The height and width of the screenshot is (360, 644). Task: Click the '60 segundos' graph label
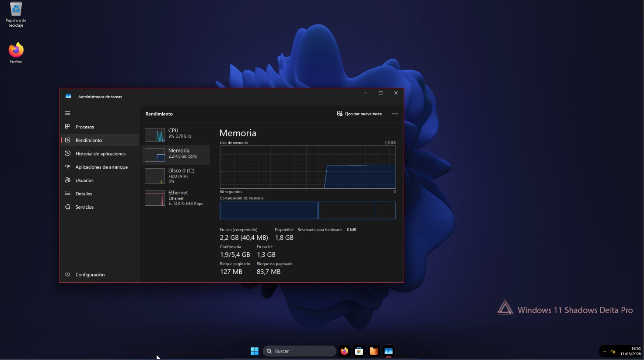231,192
